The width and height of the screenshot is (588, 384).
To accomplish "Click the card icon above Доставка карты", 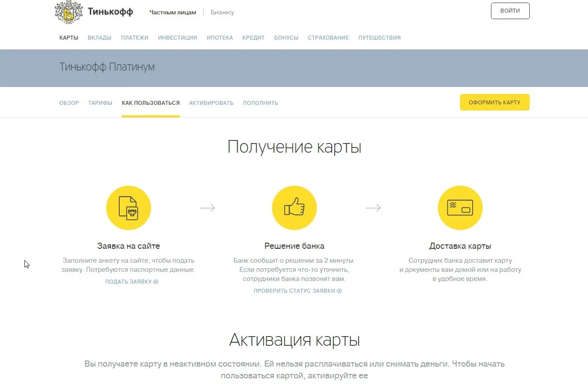I will tap(460, 208).
